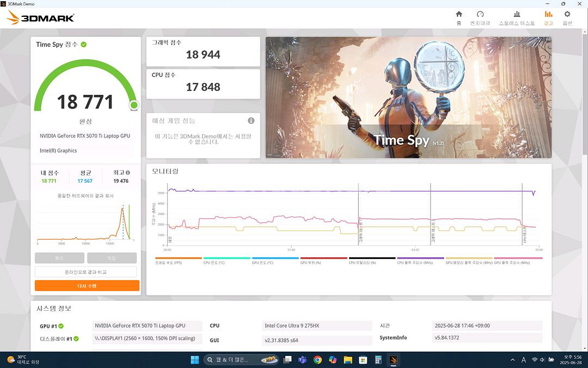The width and height of the screenshot is (588, 368).
Task: Click the Time Spy v1.2 artwork thumbnail
Action: (x=408, y=97)
